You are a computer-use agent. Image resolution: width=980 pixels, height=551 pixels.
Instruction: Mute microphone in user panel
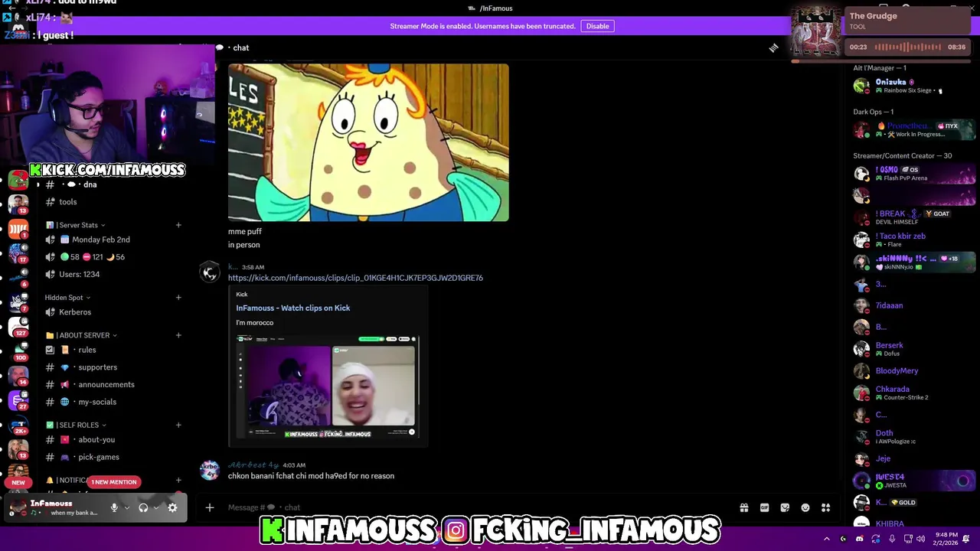[114, 507]
